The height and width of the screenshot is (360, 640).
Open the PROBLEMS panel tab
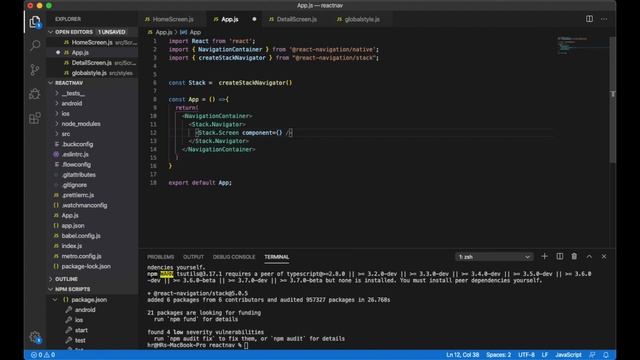(160, 257)
